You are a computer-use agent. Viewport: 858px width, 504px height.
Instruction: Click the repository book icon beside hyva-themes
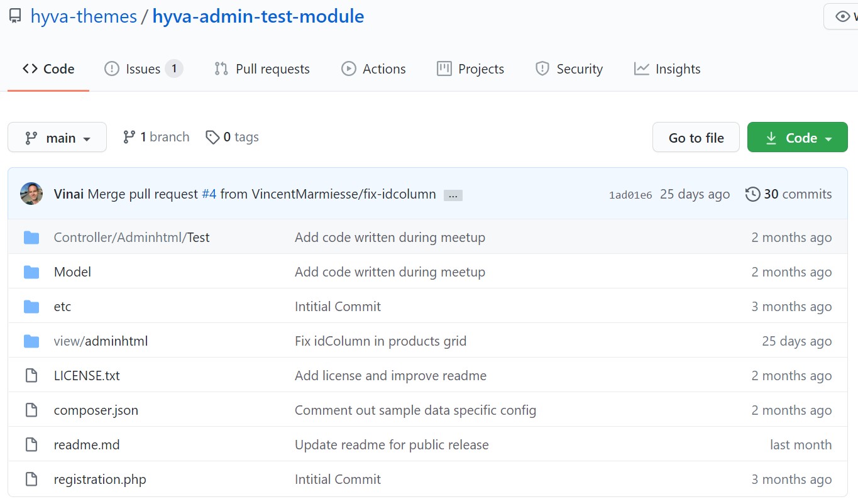pos(15,16)
